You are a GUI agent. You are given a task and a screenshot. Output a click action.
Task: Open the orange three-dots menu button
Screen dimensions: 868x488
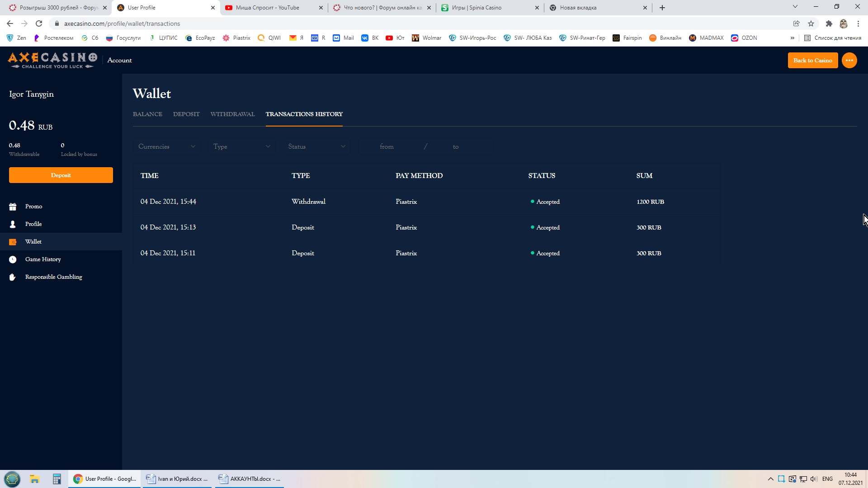pyautogui.click(x=849, y=61)
